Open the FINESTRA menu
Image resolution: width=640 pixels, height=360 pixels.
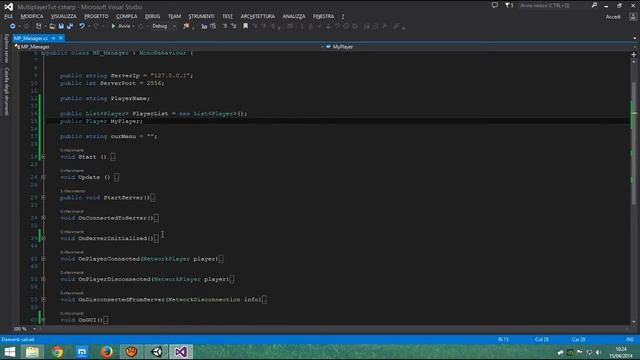tap(323, 16)
